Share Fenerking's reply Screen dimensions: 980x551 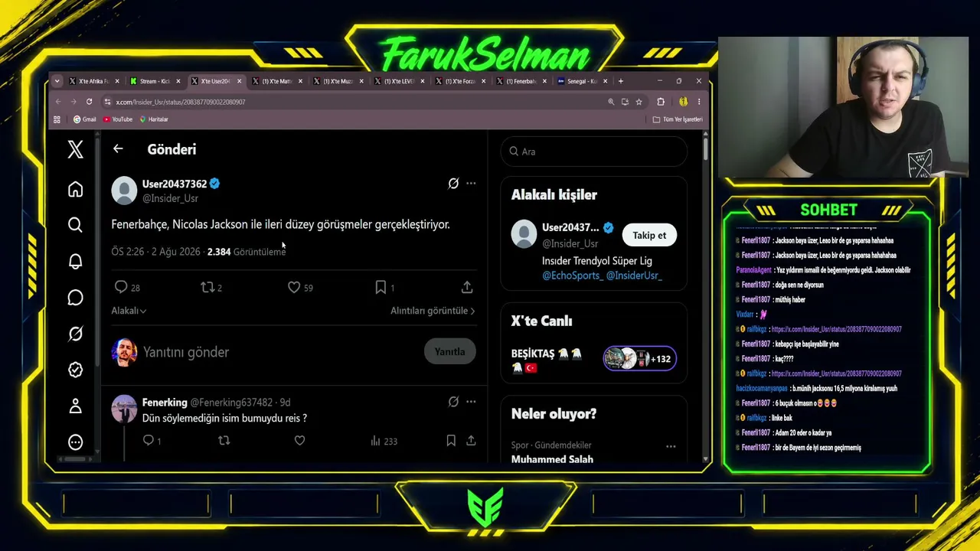(x=471, y=441)
